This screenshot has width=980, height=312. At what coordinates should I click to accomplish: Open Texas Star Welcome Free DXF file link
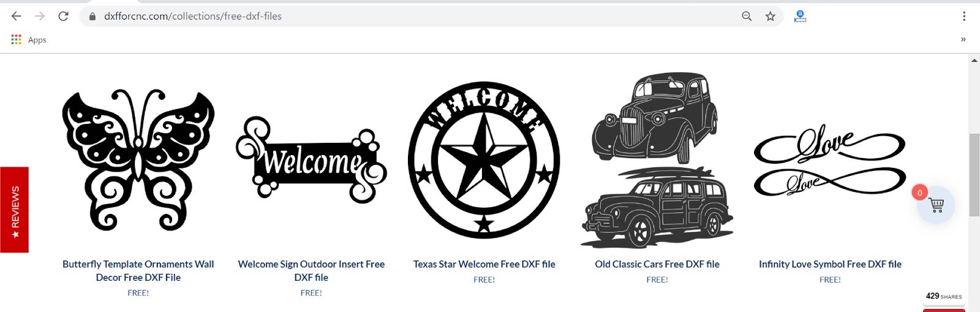pos(484,264)
